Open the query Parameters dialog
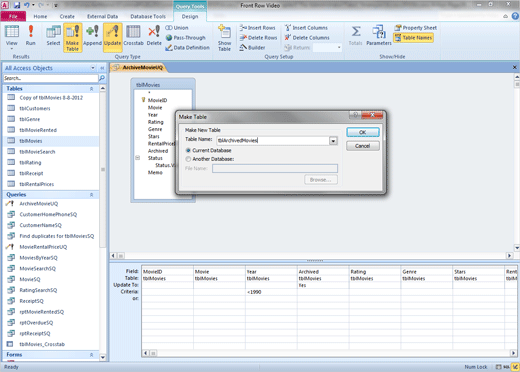The image size is (520, 372). [379, 35]
